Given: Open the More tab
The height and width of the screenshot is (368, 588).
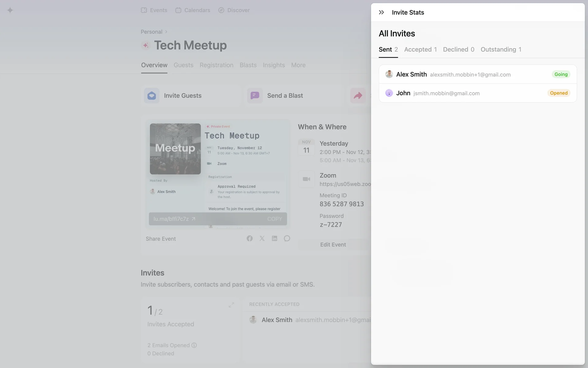Looking at the screenshot, I should [298, 65].
